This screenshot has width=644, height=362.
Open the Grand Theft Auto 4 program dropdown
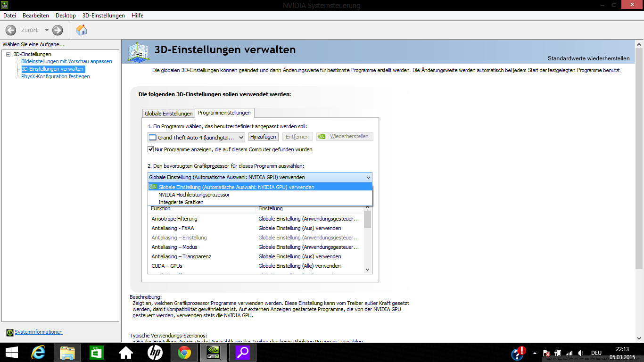click(196, 137)
